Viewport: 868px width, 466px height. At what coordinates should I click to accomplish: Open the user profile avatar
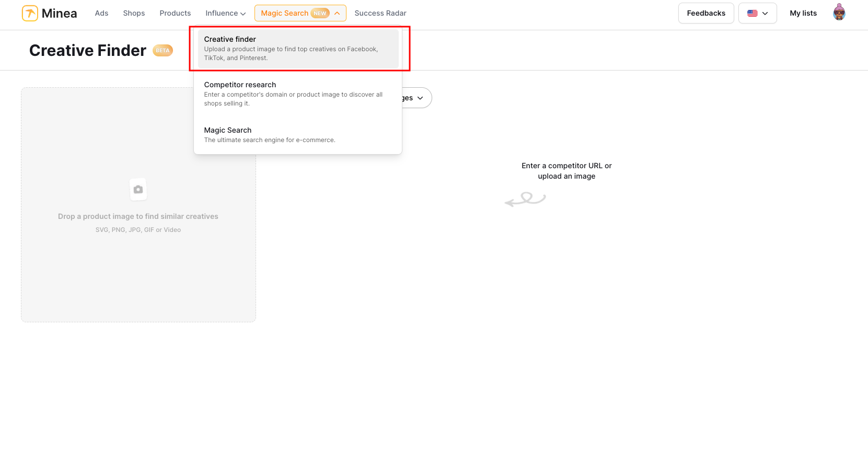point(839,13)
